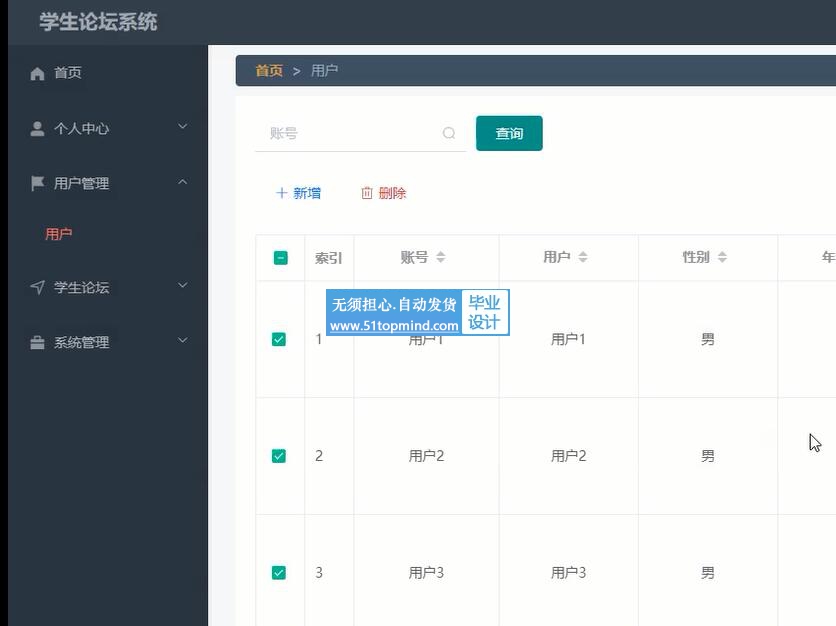Screen dimensions: 836x626
Task: Click 用户3 in the 用户 column
Action: (568, 573)
